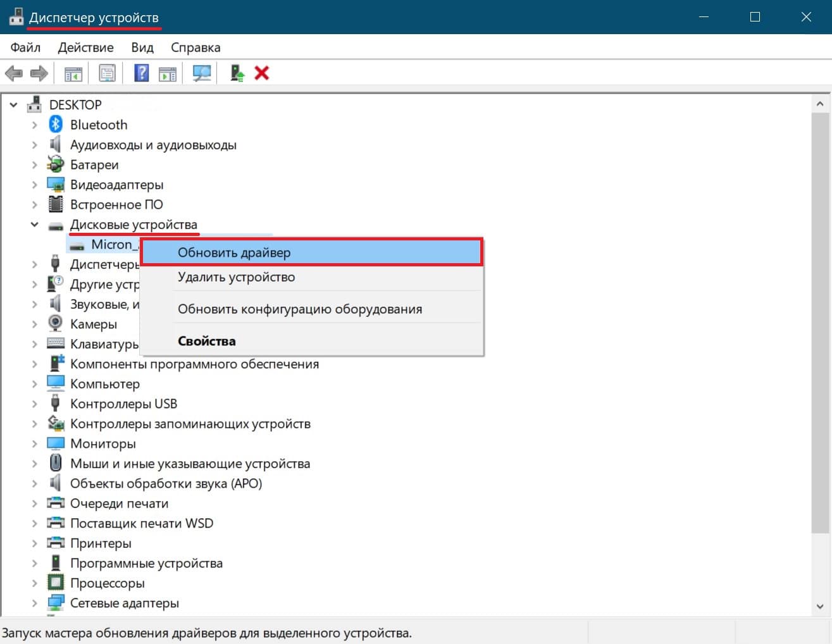This screenshot has height=644, width=832.
Task: Collapse the DESKTOP root node
Action: point(13,104)
